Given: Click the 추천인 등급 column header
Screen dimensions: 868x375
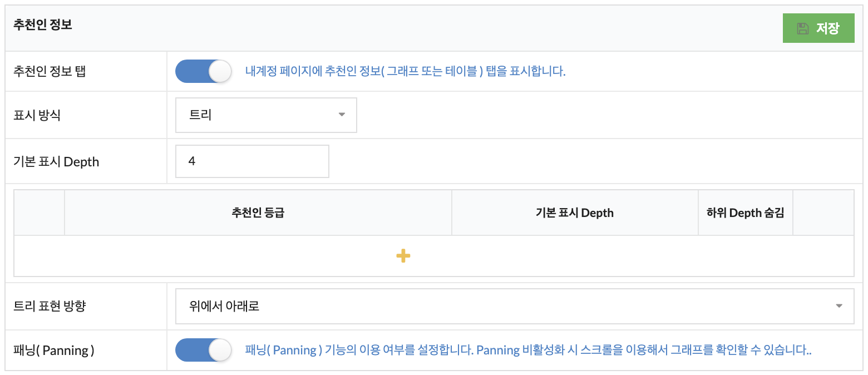Looking at the screenshot, I should pyautogui.click(x=258, y=213).
